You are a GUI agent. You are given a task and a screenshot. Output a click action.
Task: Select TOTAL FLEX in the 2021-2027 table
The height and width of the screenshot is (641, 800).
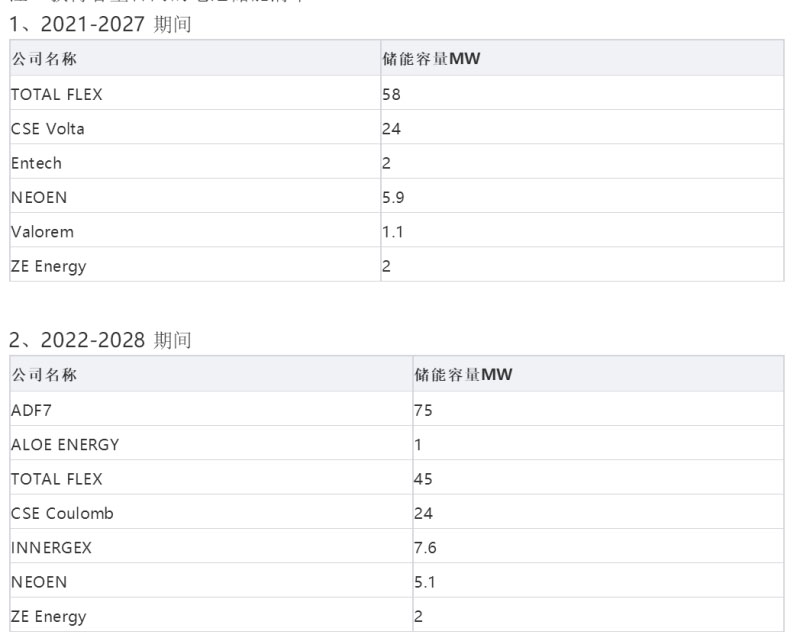pos(56,95)
